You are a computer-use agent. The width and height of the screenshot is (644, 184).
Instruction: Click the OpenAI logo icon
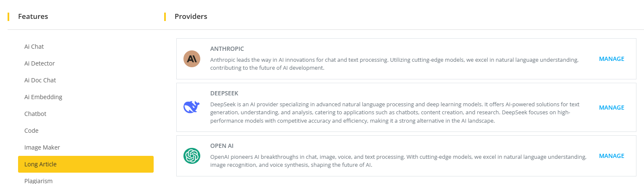pos(192,156)
